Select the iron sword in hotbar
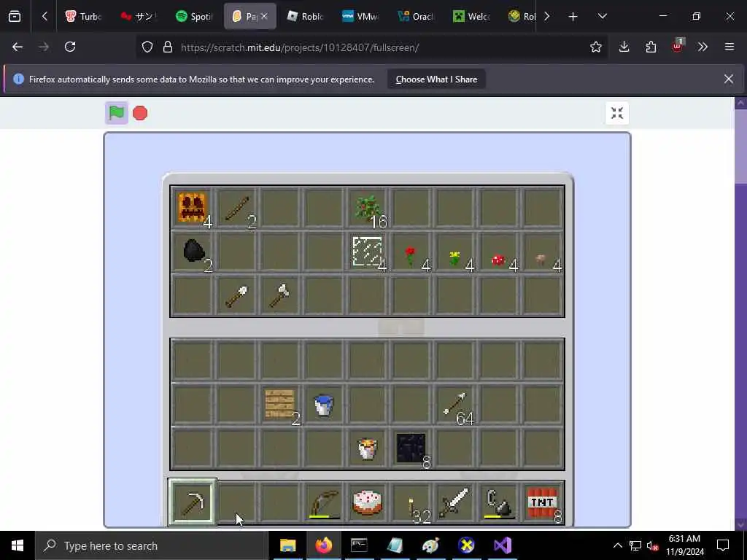747x560 pixels. click(455, 503)
